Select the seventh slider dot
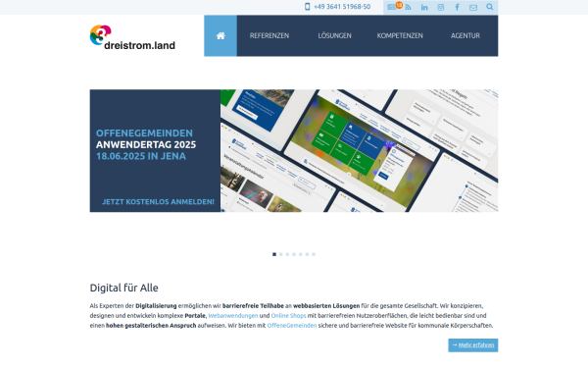588x368 pixels. (x=314, y=254)
